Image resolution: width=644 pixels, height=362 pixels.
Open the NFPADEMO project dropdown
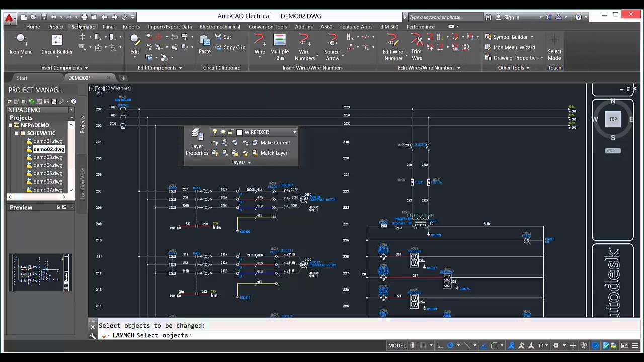click(x=71, y=110)
